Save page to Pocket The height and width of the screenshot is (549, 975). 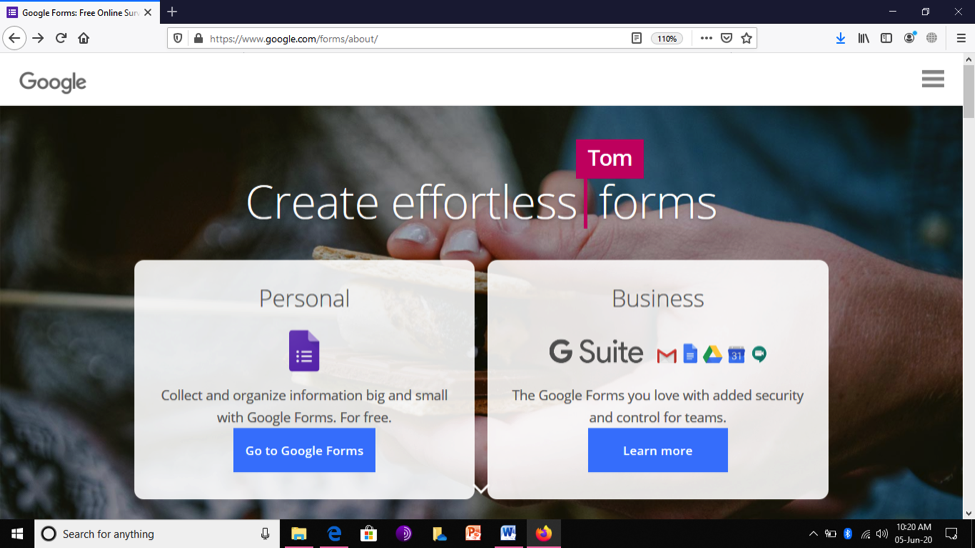click(726, 38)
